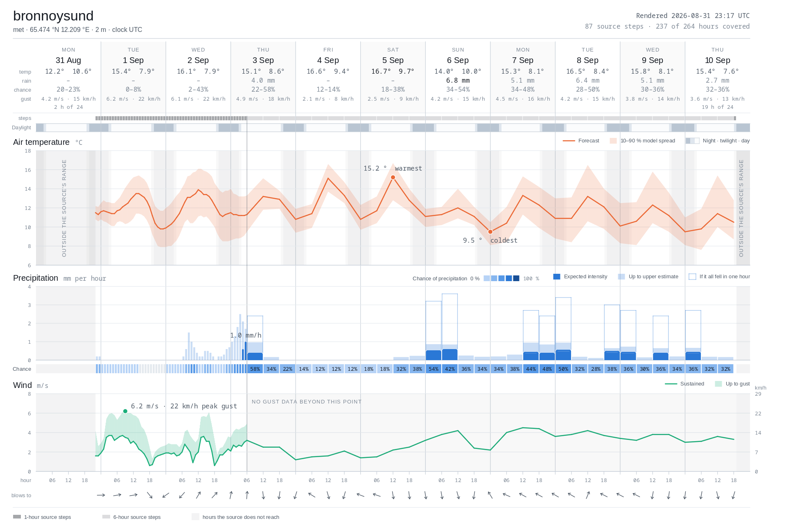
Task: Click the 54% precipitation chance cell
Action: point(434,369)
